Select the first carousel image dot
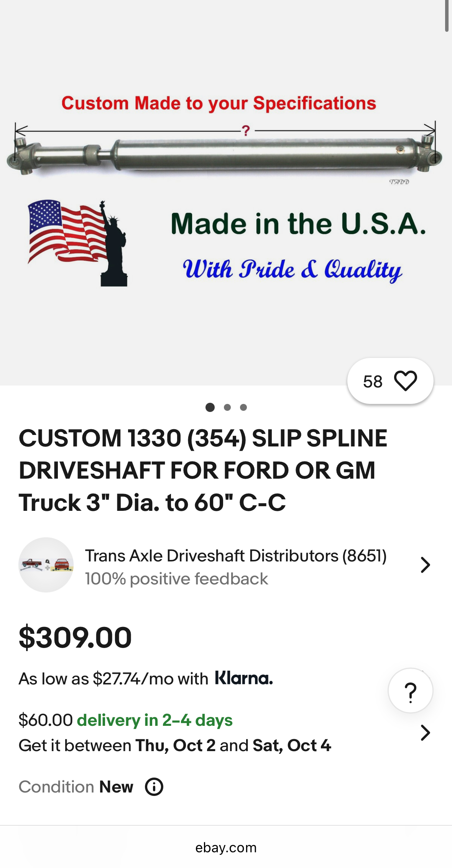The image size is (452, 868). 210,407
